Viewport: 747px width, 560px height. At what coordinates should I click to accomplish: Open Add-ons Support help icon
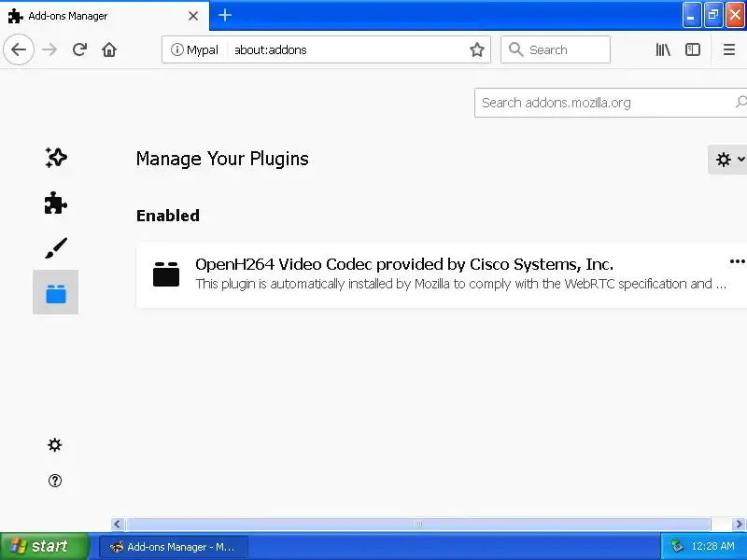pyautogui.click(x=55, y=481)
